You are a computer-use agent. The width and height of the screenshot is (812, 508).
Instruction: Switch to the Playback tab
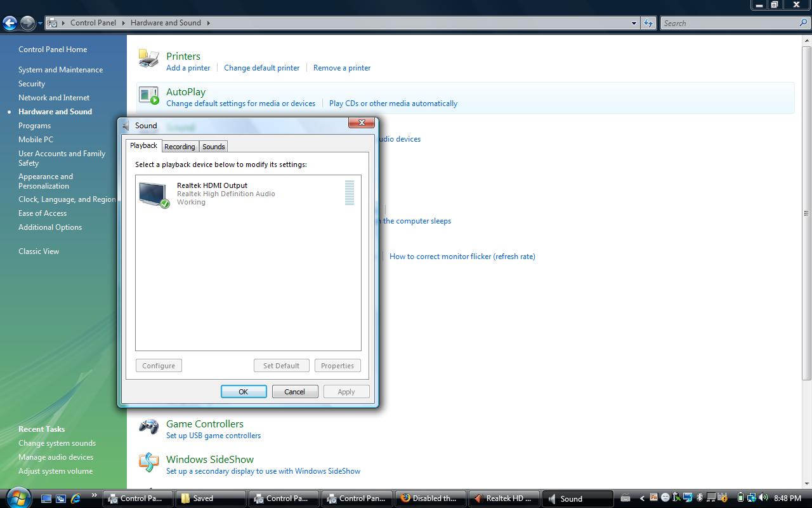pos(143,145)
